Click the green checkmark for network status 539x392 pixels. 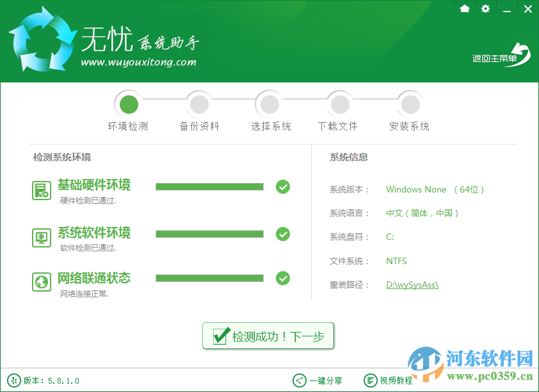[x=283, y=278]
